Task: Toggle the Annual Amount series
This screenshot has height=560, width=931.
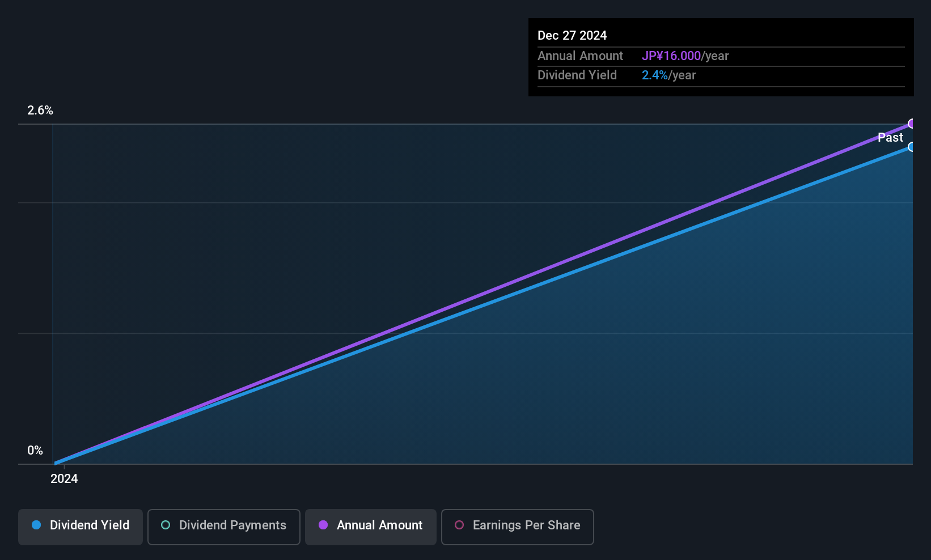Action: coord(371,527)
